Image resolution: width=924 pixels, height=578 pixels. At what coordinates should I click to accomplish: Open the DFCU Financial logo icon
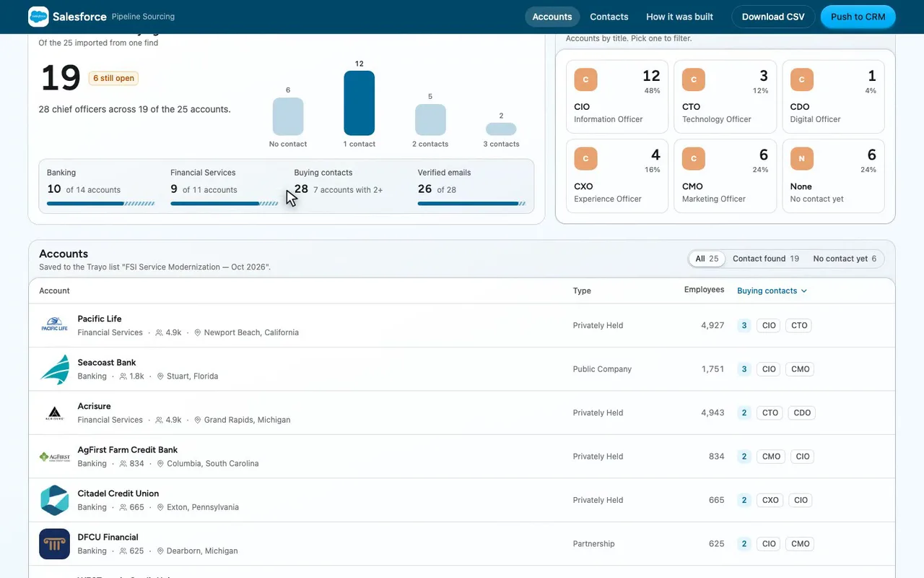(54, 544)
